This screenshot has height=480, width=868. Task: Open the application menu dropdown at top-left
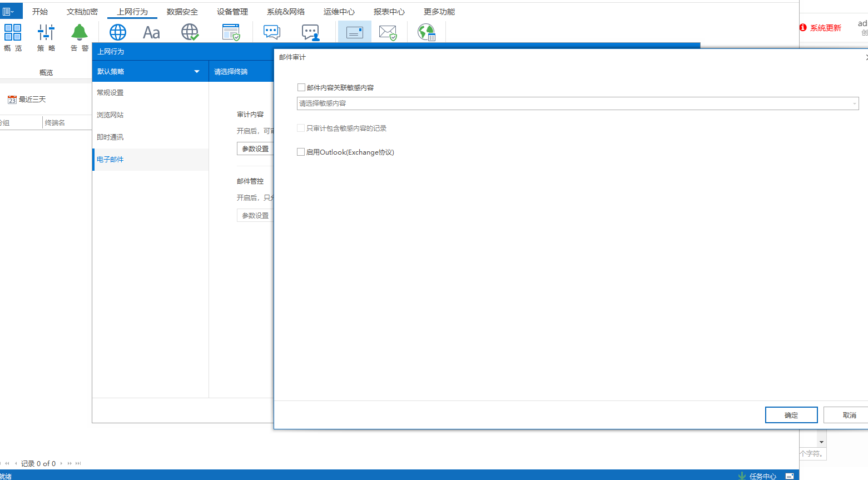8,11
